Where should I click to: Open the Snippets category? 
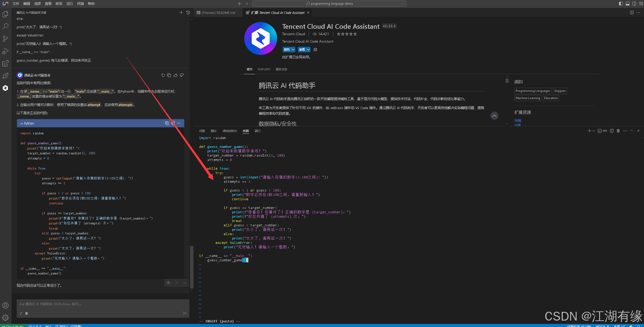[x=560, y=91]
